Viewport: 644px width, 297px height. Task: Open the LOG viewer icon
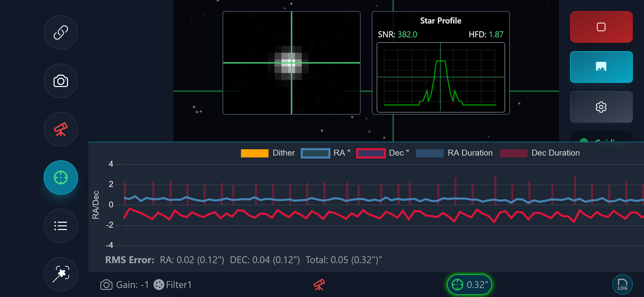622,285
